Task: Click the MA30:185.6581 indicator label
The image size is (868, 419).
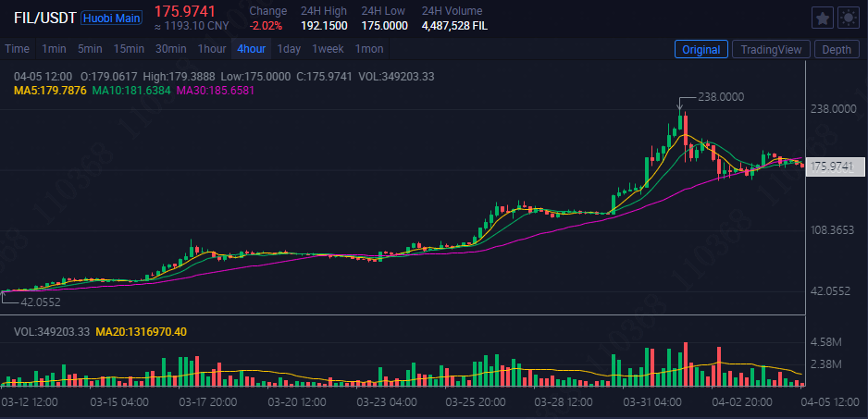Action: click(216, 90)
